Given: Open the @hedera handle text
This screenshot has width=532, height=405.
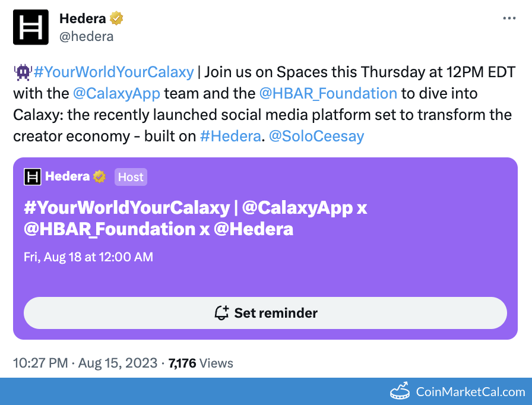Looking at the screenshot, I should [86, 37].
